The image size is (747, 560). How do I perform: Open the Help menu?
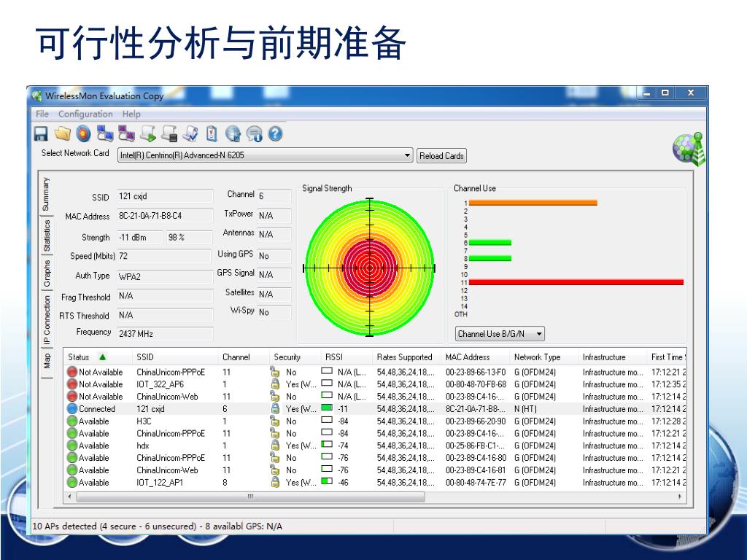pyautogui.click(x=131, y=114)
